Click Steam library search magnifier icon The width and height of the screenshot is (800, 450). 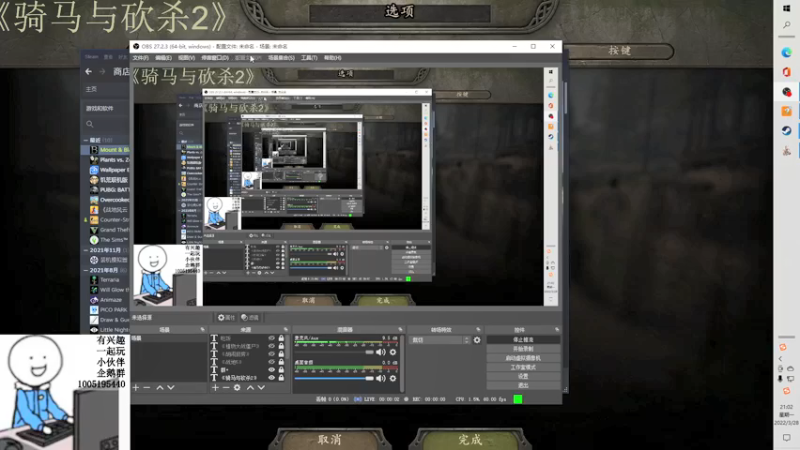(x=90, y=124)
